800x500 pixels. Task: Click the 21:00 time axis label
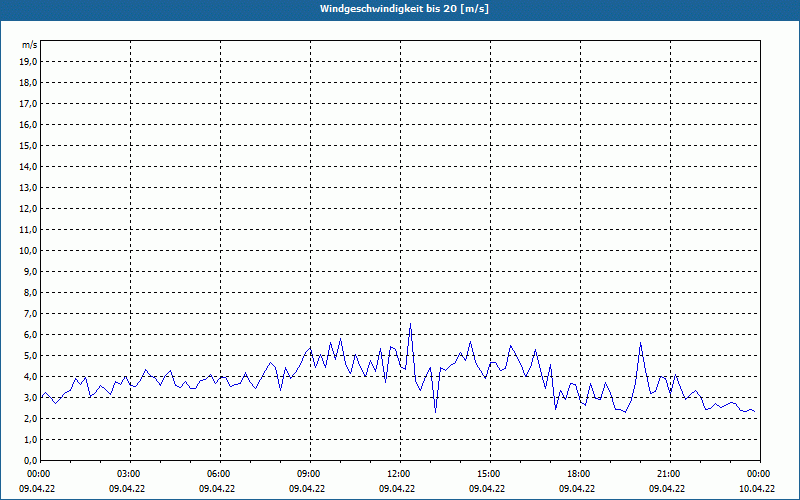pos(670,474)
